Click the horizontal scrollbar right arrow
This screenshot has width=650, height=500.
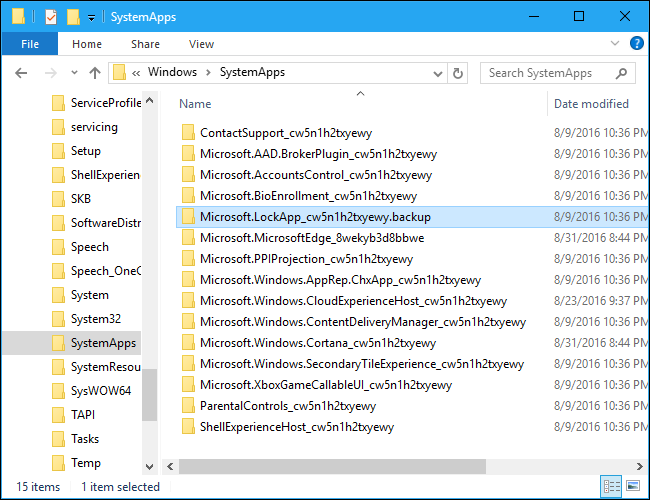[640, 466]
